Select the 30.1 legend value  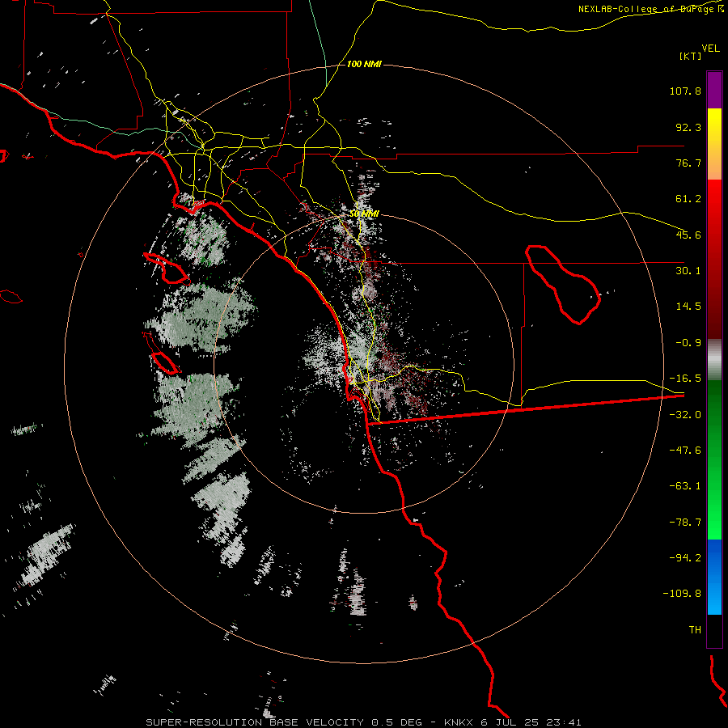click(688, 271)
